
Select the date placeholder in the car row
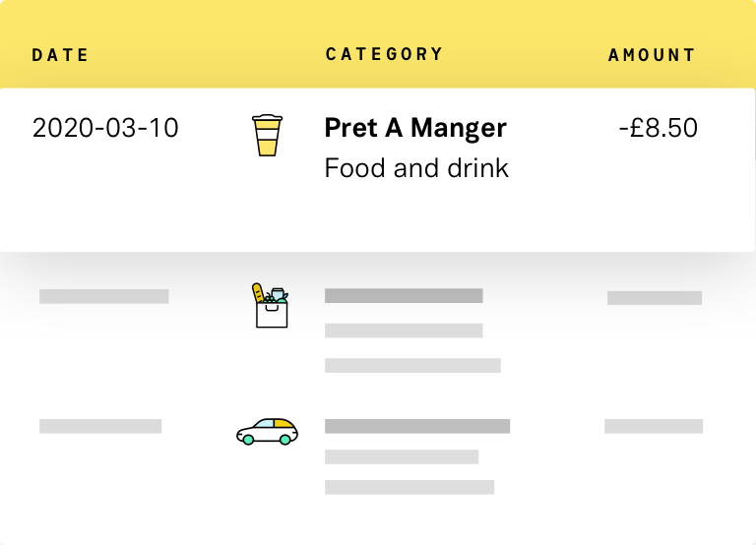(x=100, y=426)
